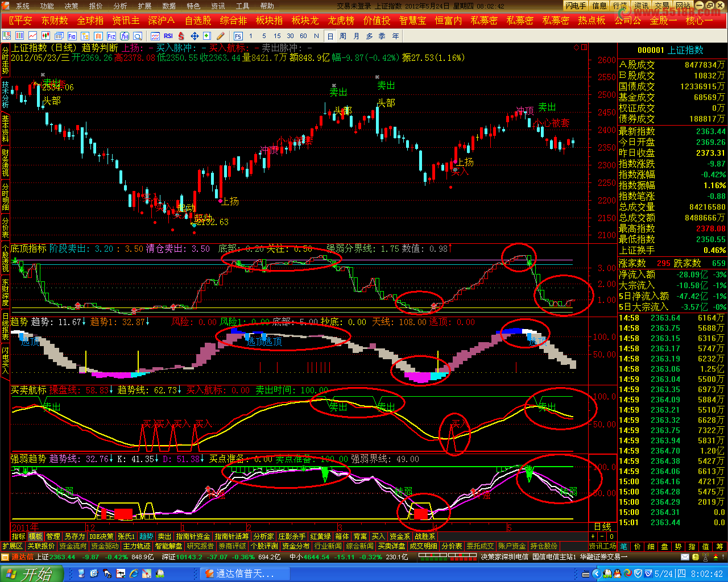Open the 开始 Start button
Image resolution: width=728 pixels, height=582 pixels.
(31, 573)
